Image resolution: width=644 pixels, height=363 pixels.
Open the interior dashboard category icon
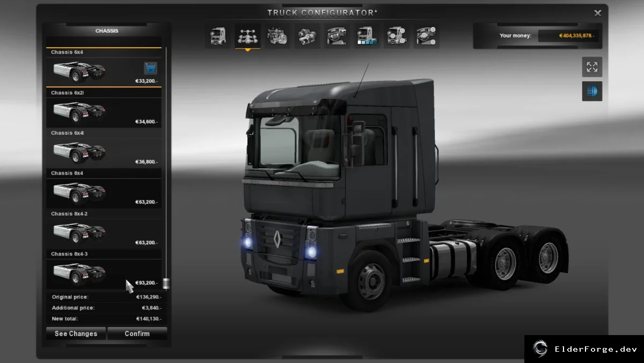[x=337, y=37]
